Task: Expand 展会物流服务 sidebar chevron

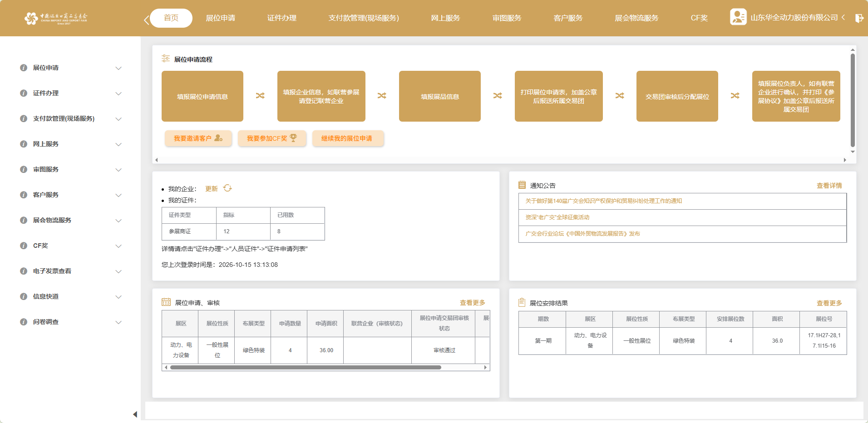Action: coord(118,221)
